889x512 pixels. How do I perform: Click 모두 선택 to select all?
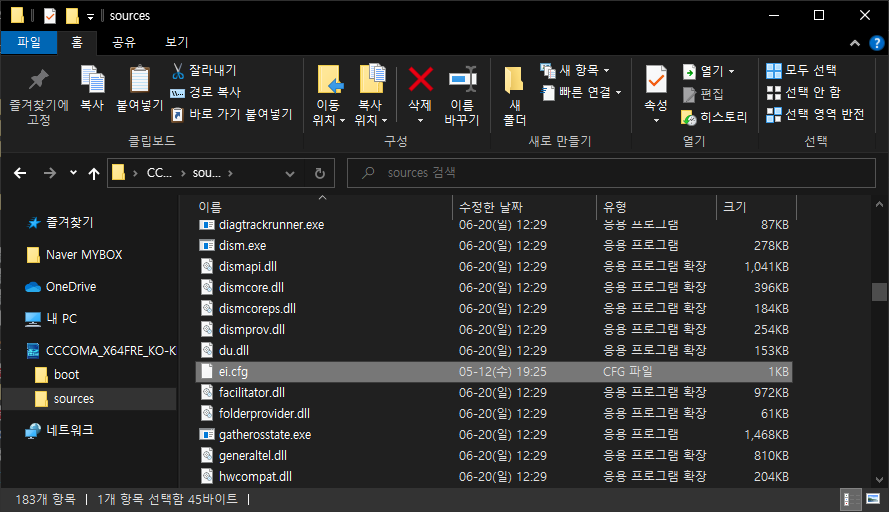pyautogui.click(x=801, y=70)
